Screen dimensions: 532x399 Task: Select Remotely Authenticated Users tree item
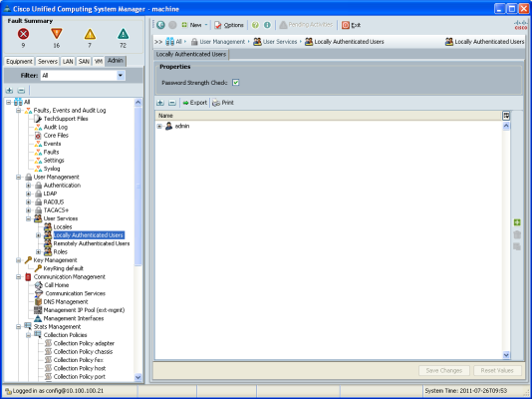click(x=92, y=243)
